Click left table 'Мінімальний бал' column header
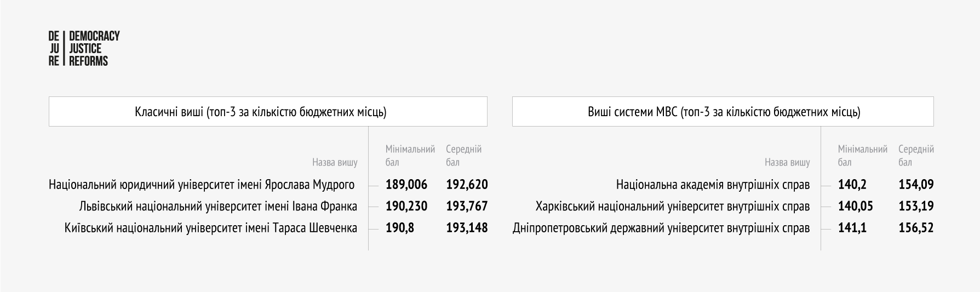Screen dimensions: 980x292 [x=410, y=156]
